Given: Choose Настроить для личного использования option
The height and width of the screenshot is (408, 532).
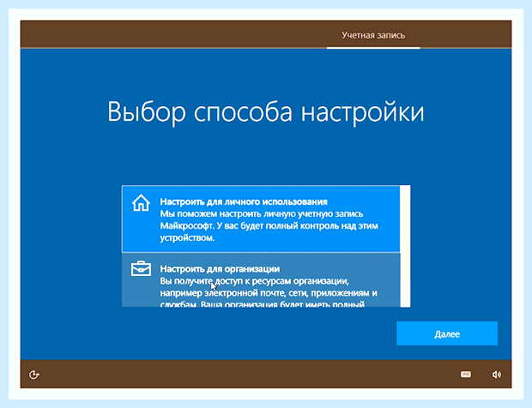Looking at the screenshot, I should tap(261, 219).
